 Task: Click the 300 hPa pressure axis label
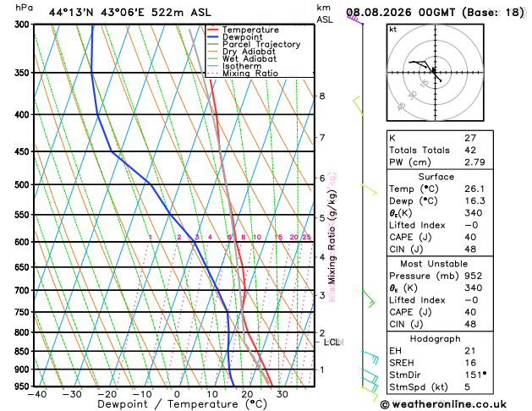(24, 25)
